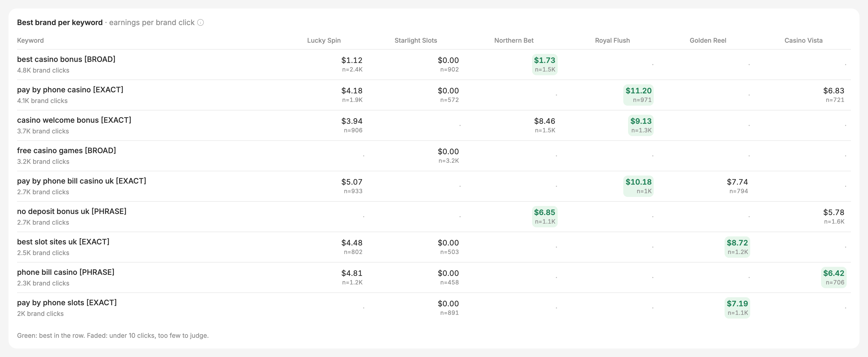
Task: Click the green $10.18 Royal Flush cell
Action: [x=638, y=186]
